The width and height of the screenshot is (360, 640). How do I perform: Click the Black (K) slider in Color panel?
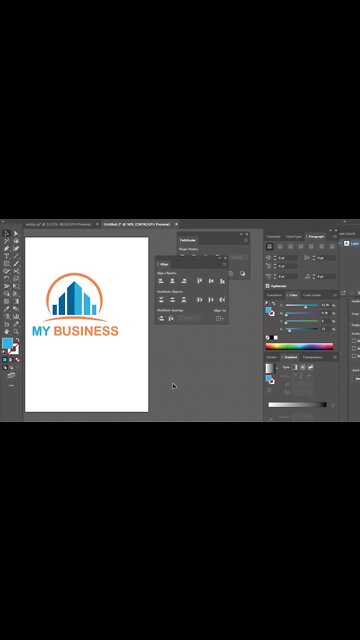coord(303,329)
